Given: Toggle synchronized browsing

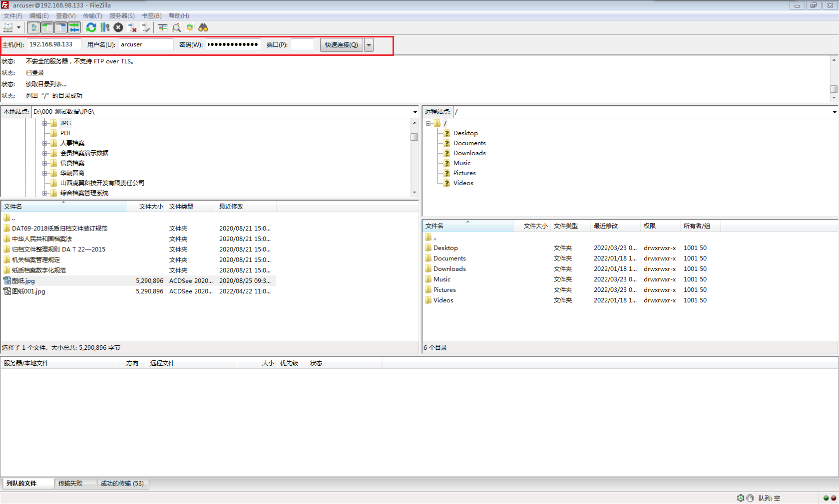Looking at the screenshot, I should point(190,27).
